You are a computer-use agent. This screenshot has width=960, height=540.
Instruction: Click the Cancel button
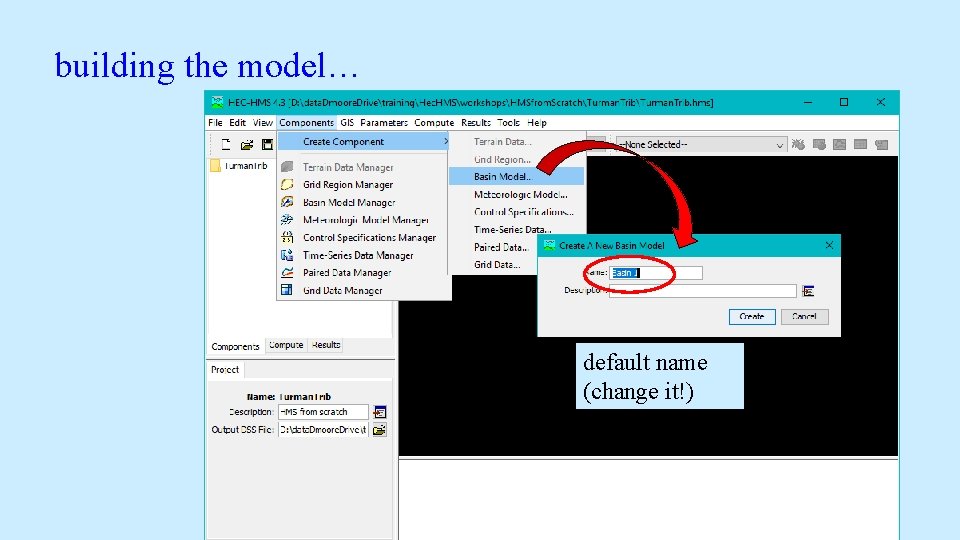(804, 317)
